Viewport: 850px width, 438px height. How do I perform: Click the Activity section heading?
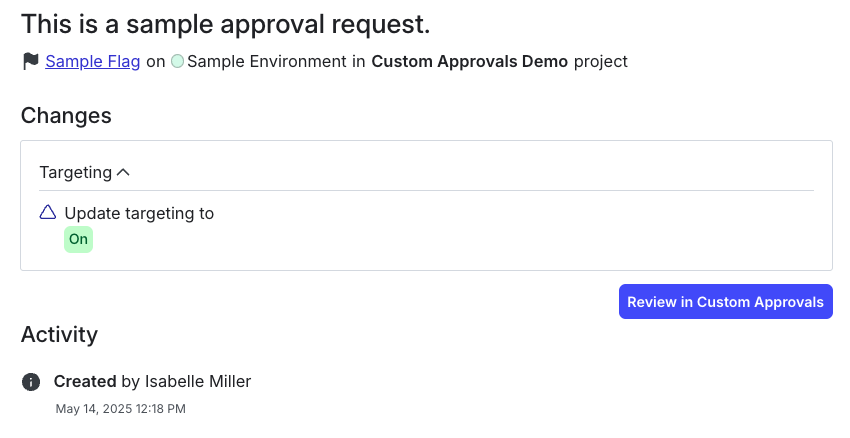[x=59, y=334]
